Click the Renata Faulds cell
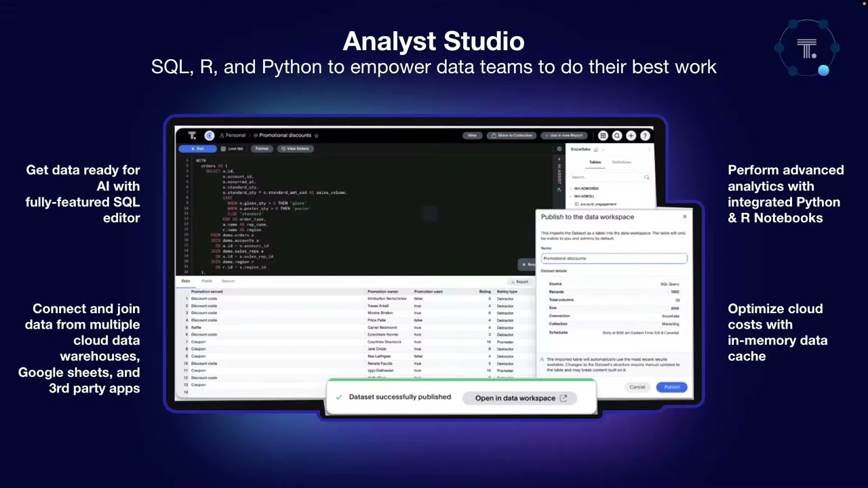This screenshot has height=488, width=868. tap(380, 363)
